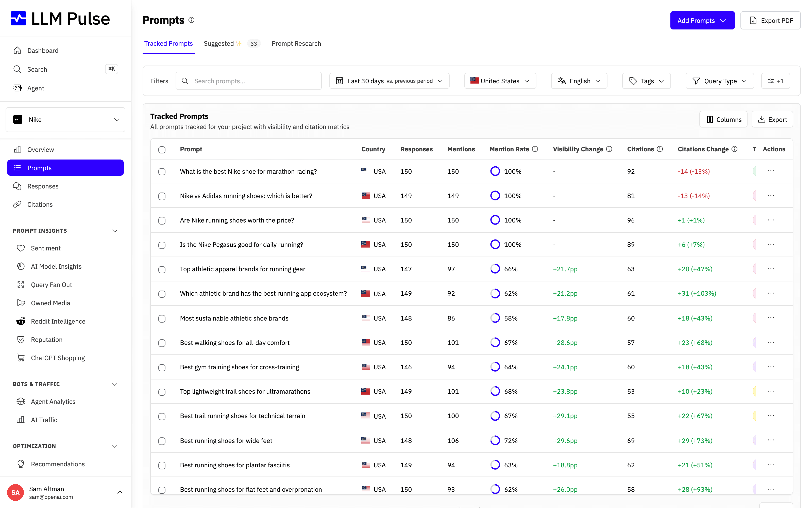Image resolution: width=812 pixels, height=508 pixels.
Task: Switch to the Tracked Prompts tab
Action: pos(168,44)
